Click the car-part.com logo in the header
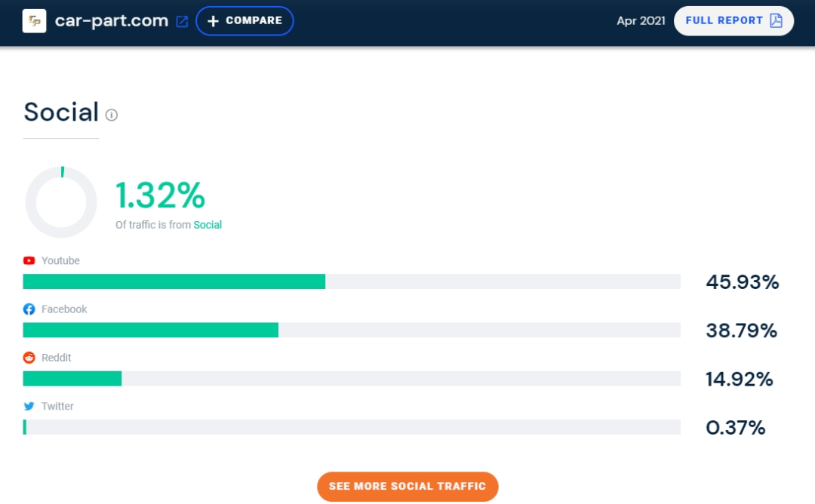Image resolution: width=815 pixels, height=504 pixels. point(33,21)
